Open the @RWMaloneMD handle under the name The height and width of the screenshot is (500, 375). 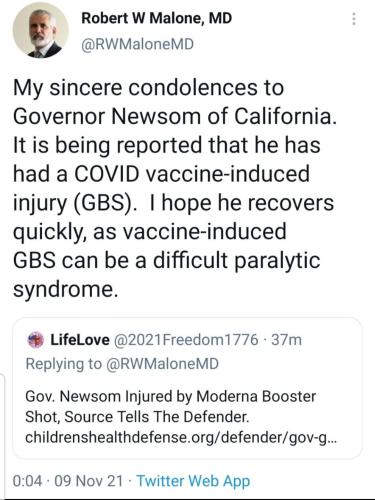pyautogui.click(x=138, y=44)
